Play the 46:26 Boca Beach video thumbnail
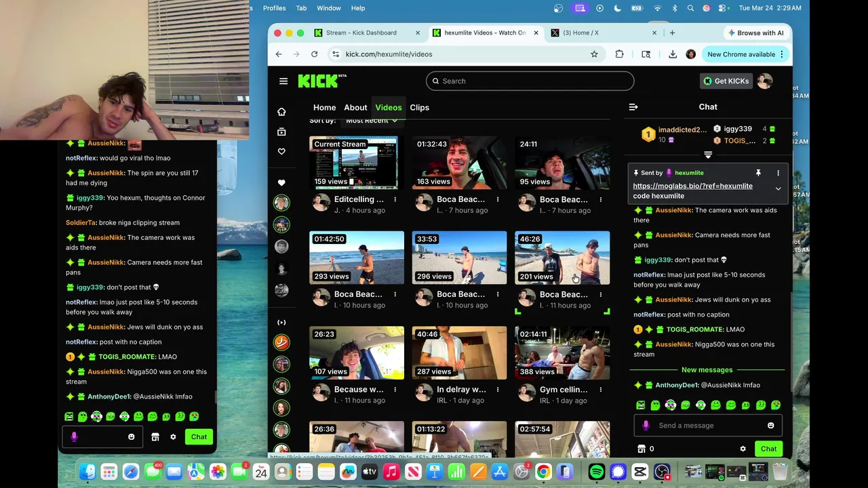Image resolution: width=868 pixels, height=488 pixels. pos(562,258)
